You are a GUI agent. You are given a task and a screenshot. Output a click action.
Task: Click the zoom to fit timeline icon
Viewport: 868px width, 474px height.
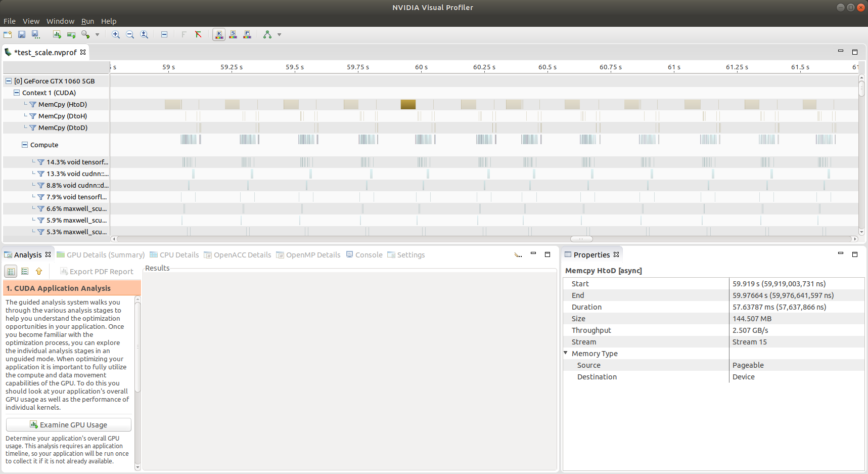click(144, 34)
